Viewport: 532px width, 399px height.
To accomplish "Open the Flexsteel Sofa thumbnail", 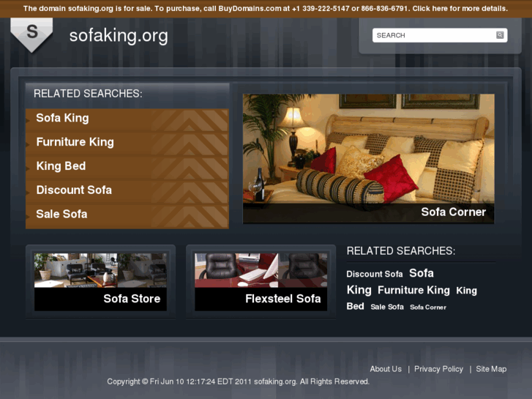I will click(261, 282).
